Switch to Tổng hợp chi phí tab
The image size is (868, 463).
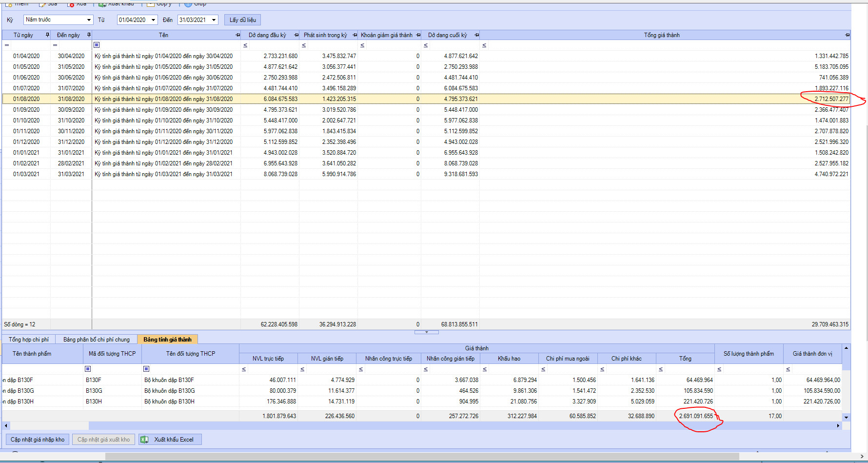point(29,340)
